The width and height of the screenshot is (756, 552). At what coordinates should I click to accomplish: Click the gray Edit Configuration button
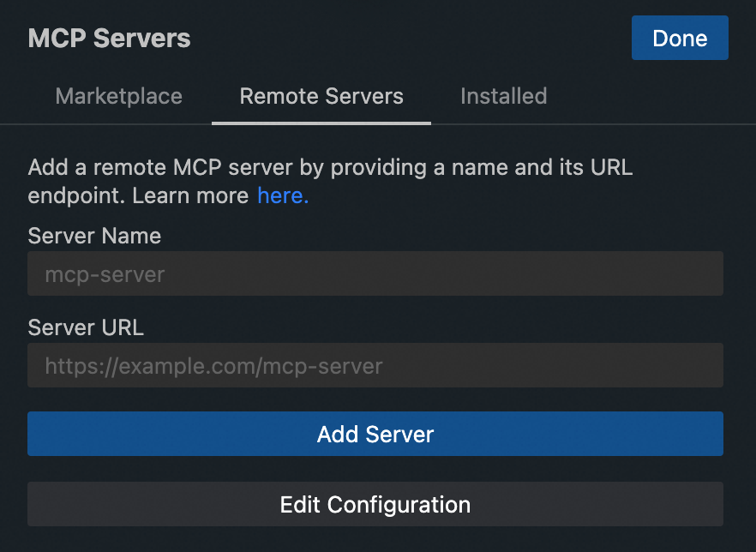pos(375,504)
